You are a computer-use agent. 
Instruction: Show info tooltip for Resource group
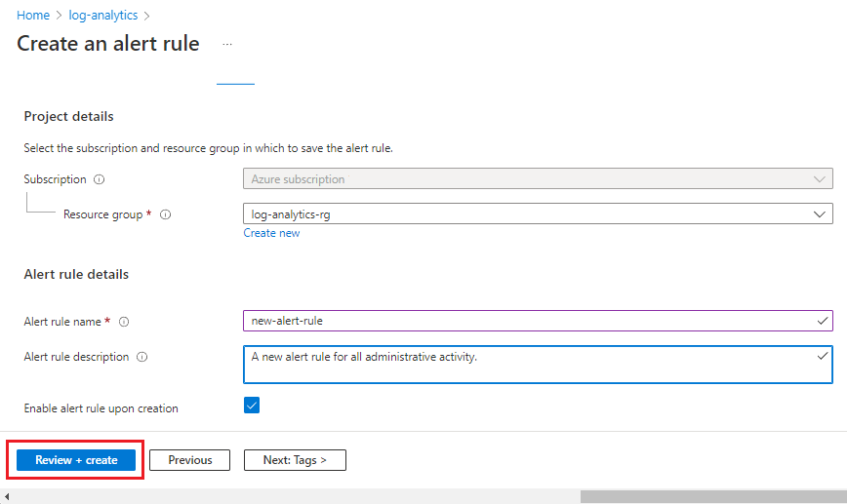click(165, 214)
